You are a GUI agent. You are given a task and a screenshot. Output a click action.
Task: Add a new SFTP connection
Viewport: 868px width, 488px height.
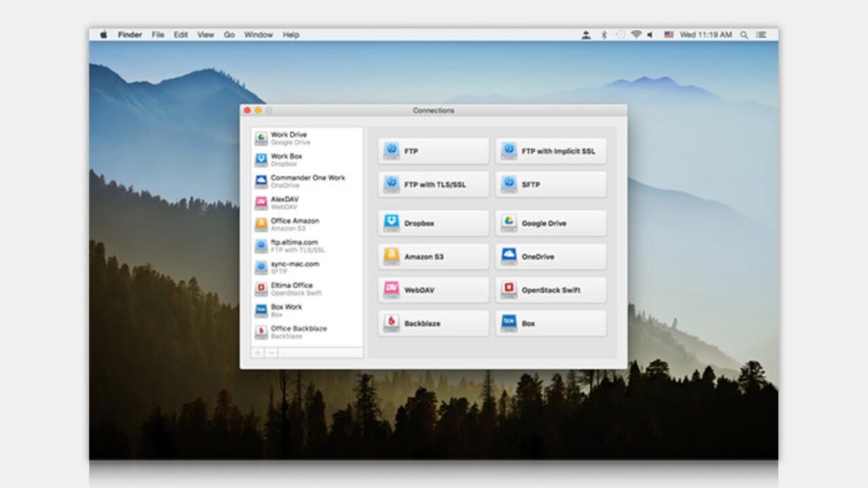551,184
